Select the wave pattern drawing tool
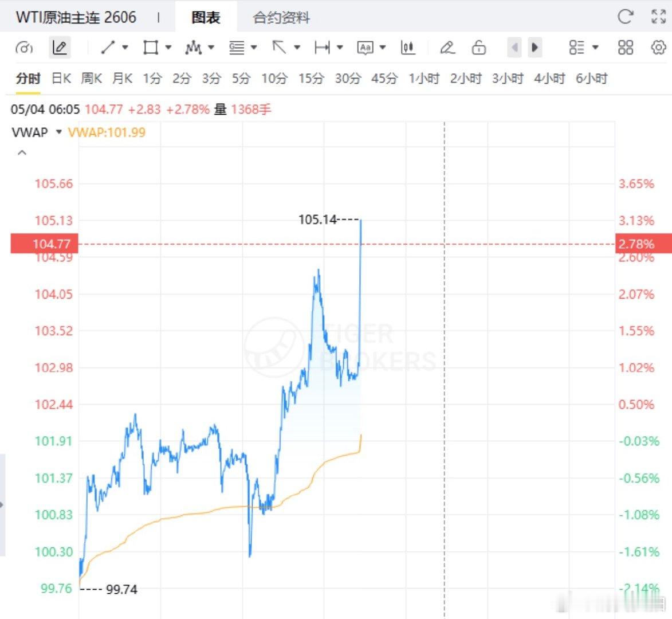 193,47
